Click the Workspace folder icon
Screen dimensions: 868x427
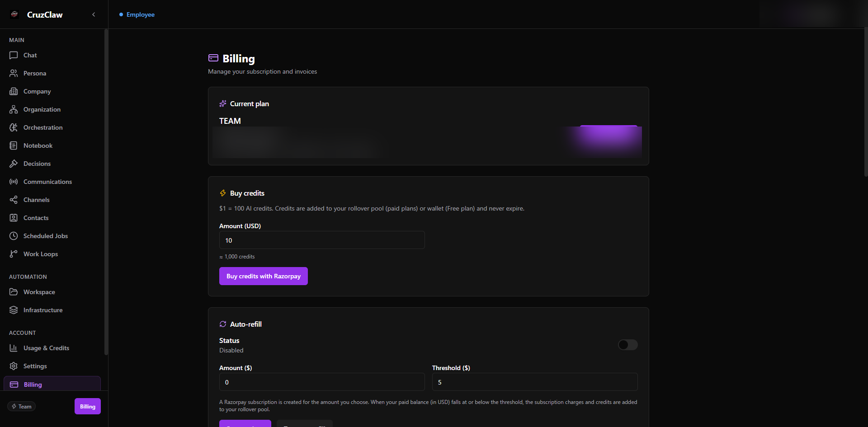[x=14, y=292]
